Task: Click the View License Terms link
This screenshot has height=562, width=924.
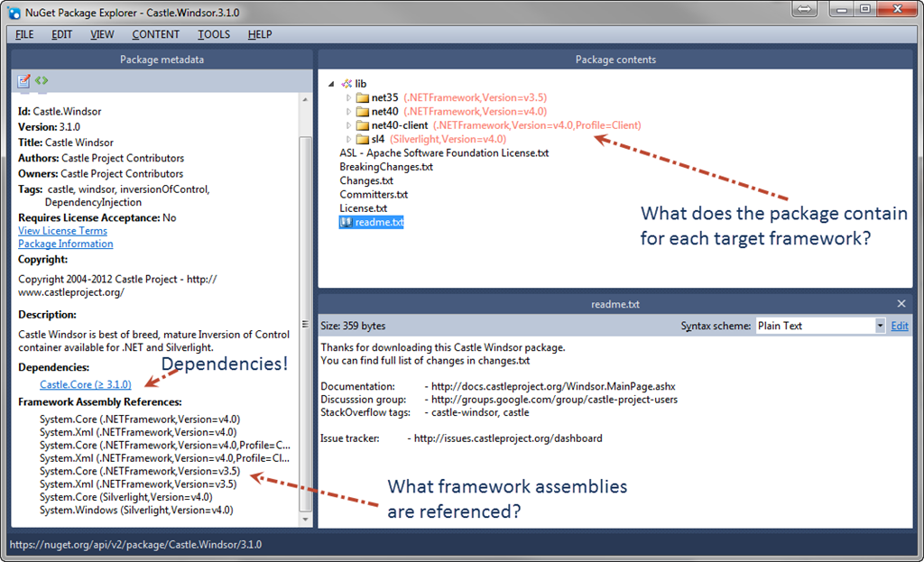Action: [x=62, y=231]
